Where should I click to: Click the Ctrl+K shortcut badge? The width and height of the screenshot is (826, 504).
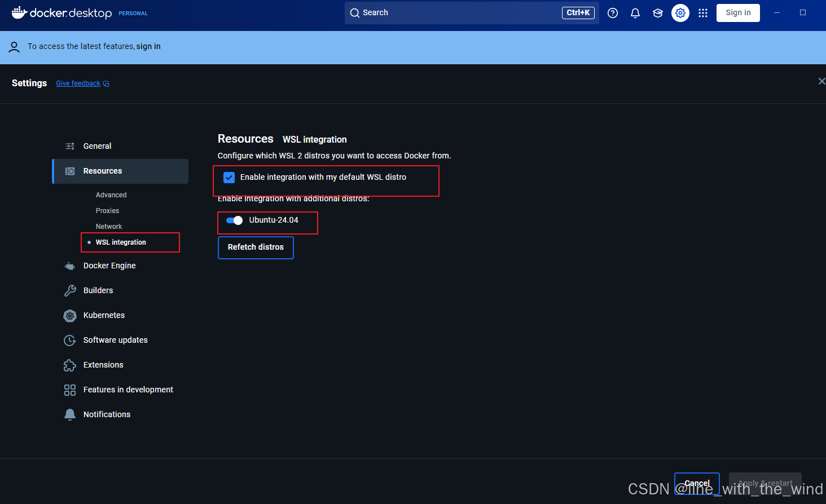click(578, 13)
